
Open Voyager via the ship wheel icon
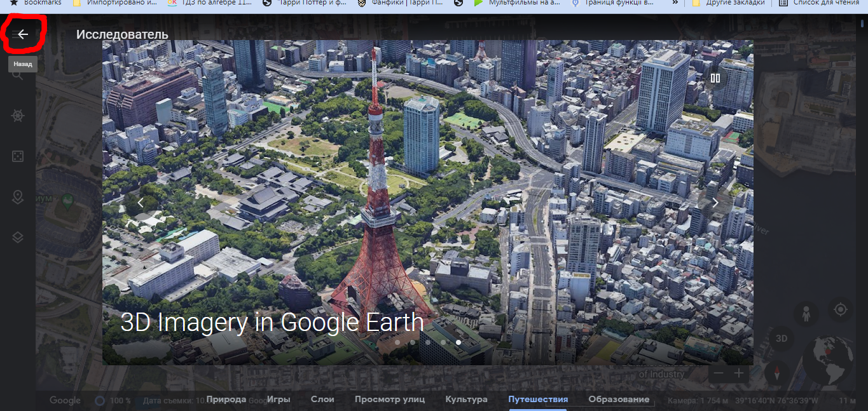[18, 116]
